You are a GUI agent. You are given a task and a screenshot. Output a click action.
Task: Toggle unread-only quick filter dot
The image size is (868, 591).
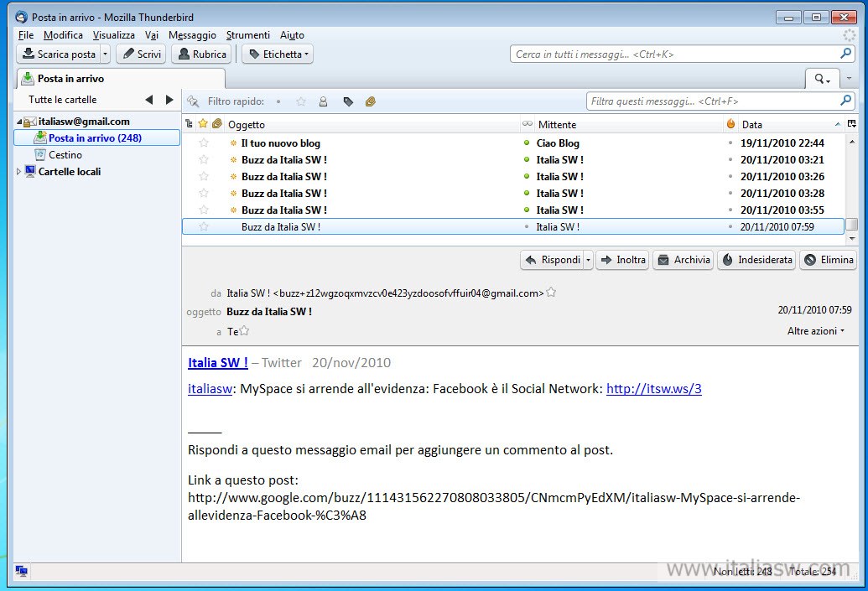[x=278, y=101]
